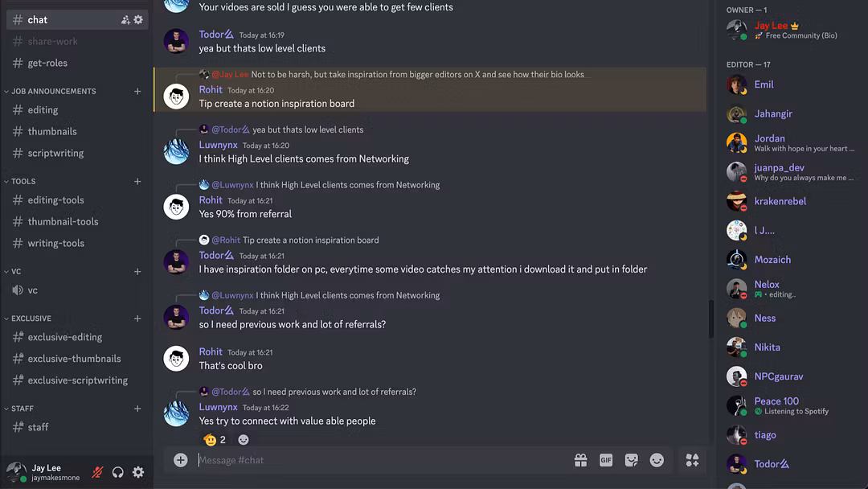Open User Settings gear beside headphones
Screen dimensions: 868x489
coord(138,472)
